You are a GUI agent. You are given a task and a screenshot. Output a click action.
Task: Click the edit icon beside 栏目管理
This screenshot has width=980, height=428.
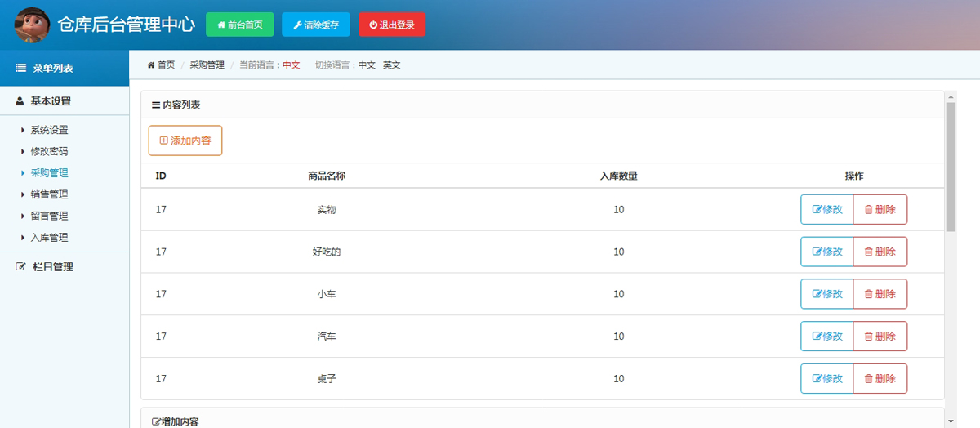click(x=20, y=266)
